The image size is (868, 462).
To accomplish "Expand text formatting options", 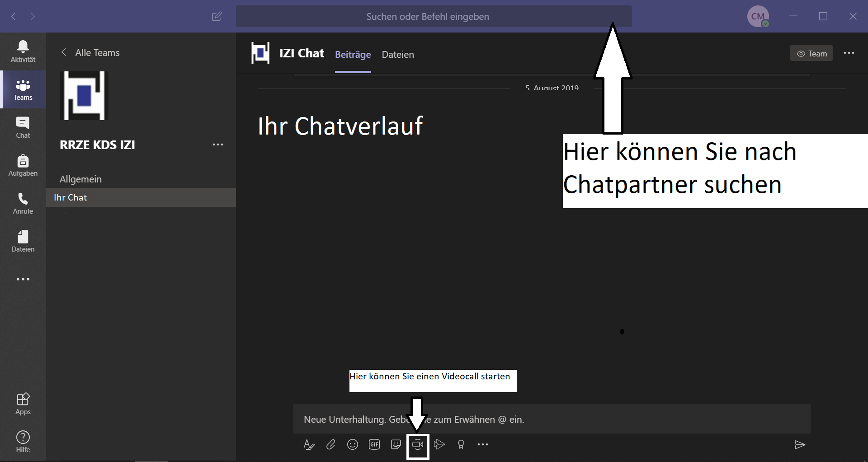I will click(x=309, y=445).
